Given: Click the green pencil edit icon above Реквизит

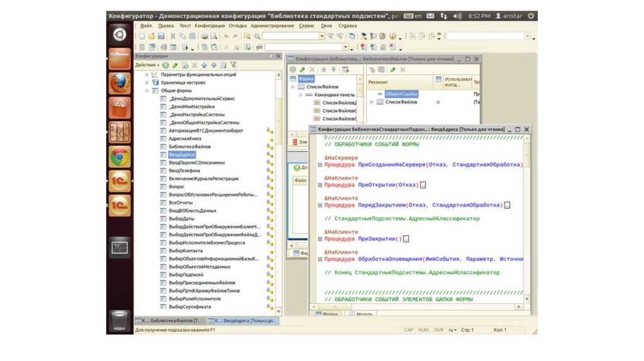Looking at the screenshot, I should tap(393, 70).
